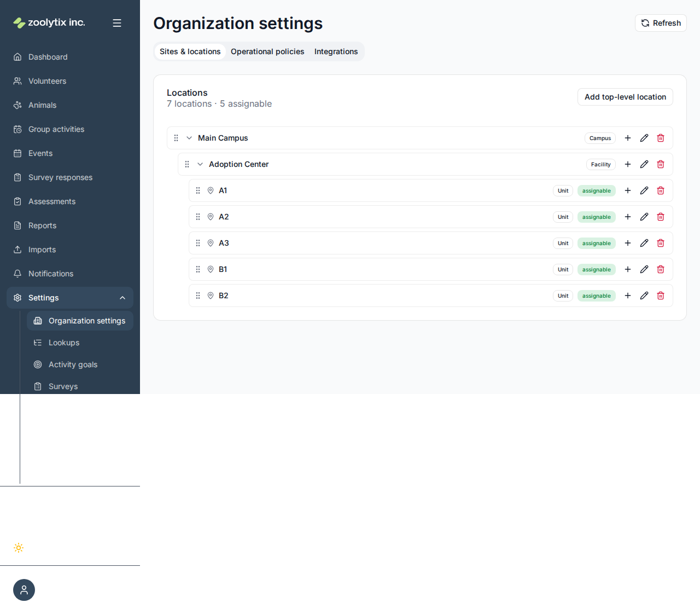Add a child under unit A1
700x614 pixels.
[628, 190]
